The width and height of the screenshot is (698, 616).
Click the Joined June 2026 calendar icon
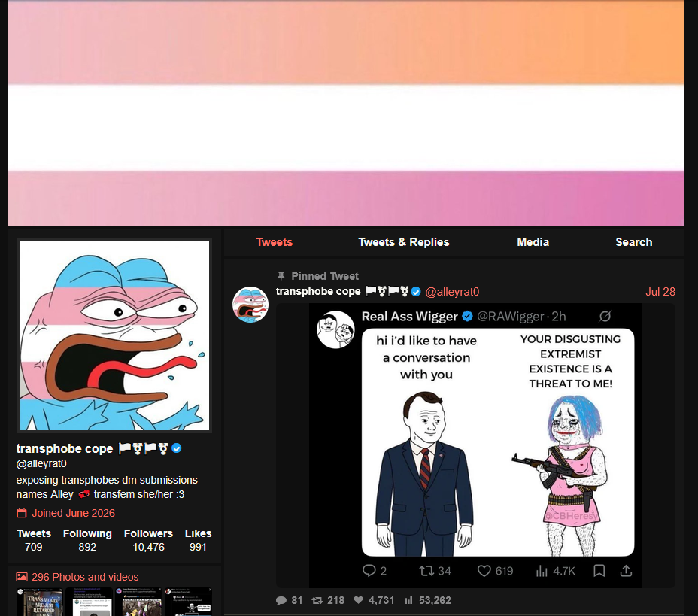coord(21,513)
